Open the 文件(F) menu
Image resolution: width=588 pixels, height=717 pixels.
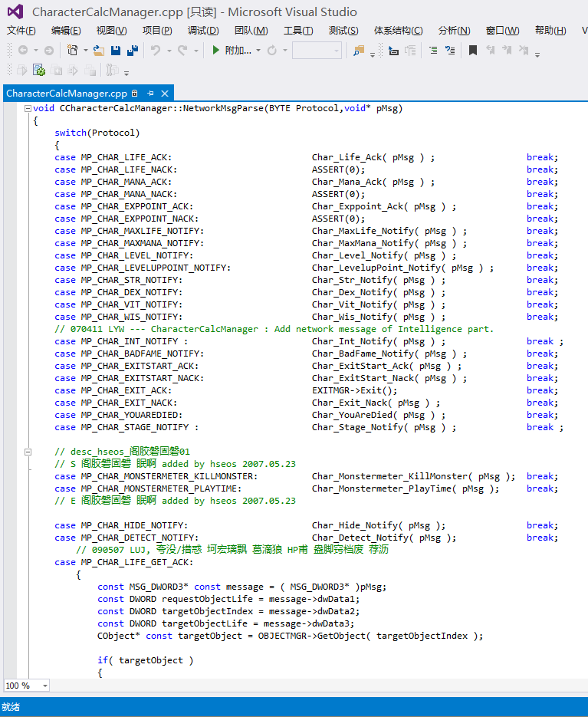[x=21, y=31]
